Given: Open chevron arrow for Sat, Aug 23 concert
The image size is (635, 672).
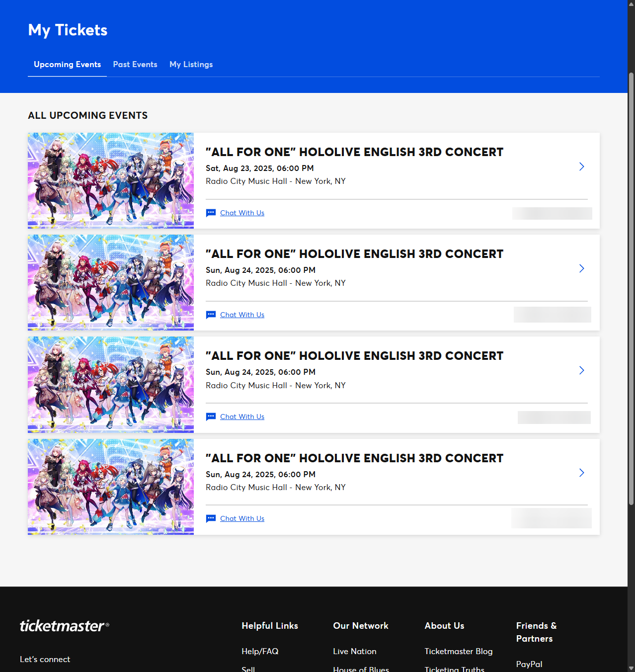Looking at the screenshot, I should coord(581,167).
